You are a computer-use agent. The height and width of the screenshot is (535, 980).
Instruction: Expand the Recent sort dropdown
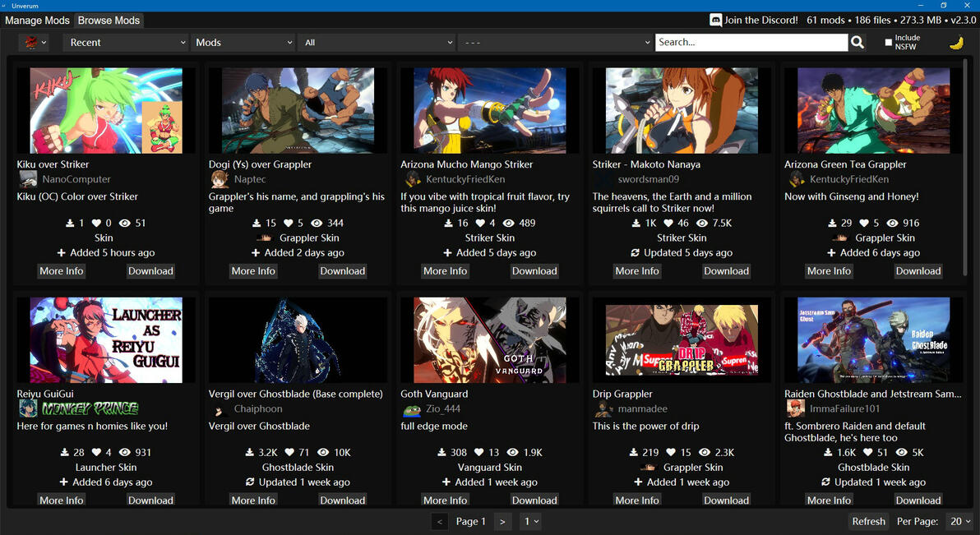[126, 43]
